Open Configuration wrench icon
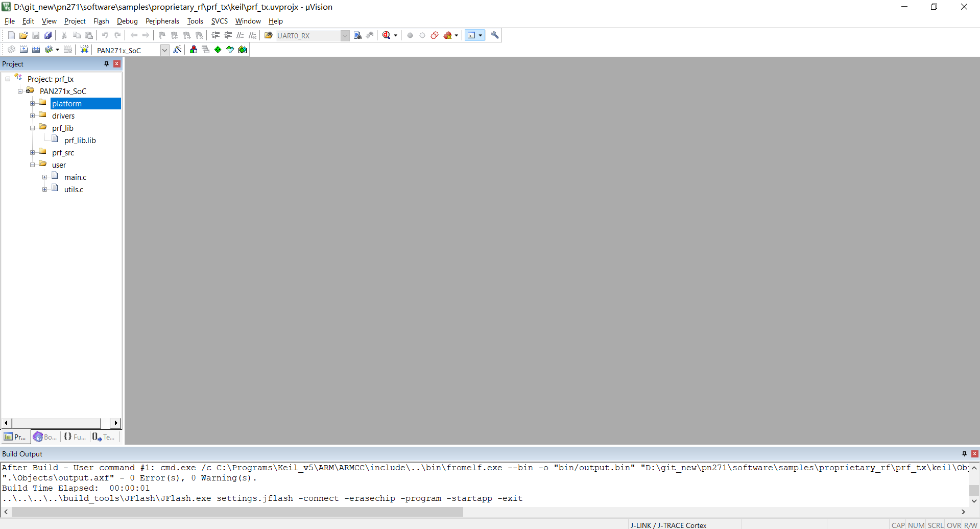Image resolution: width=980 pixels, height=529 pixels. (x=495, y=35)
